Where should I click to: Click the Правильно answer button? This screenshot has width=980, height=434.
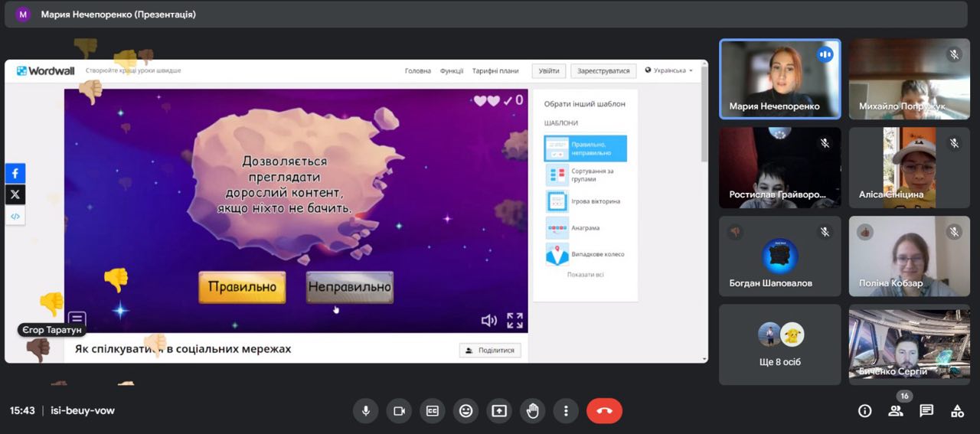(242, 288)
